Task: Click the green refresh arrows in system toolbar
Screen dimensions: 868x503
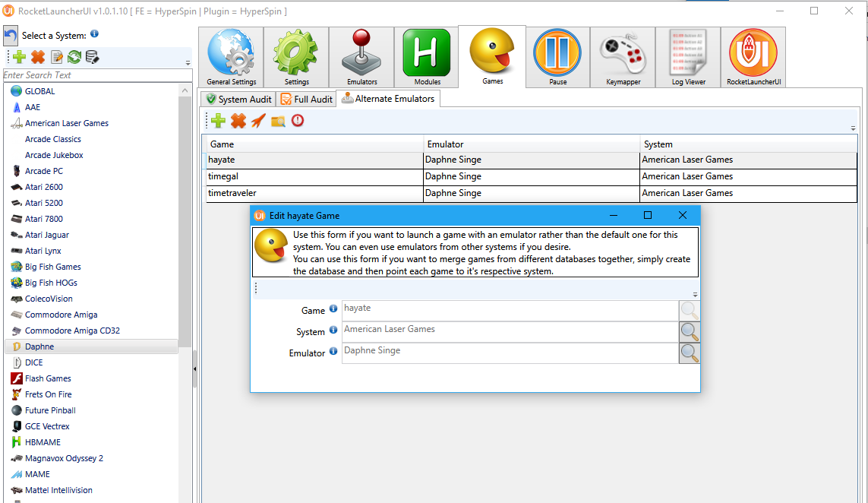Action: point(74,57)
